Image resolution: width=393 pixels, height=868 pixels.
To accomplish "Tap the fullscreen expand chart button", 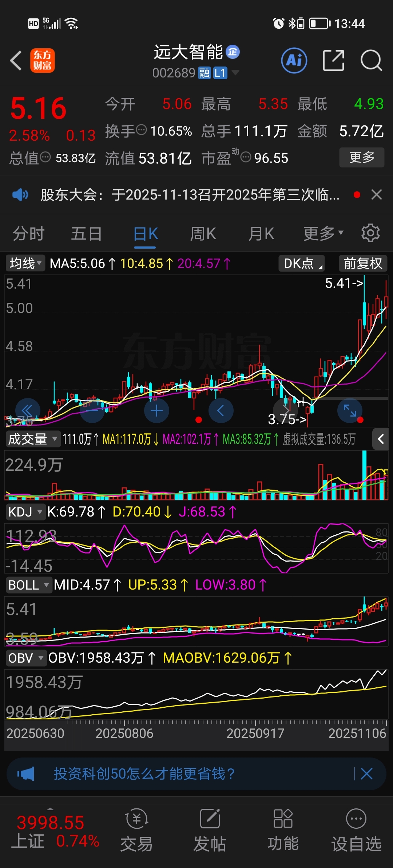I will [350, 411].
